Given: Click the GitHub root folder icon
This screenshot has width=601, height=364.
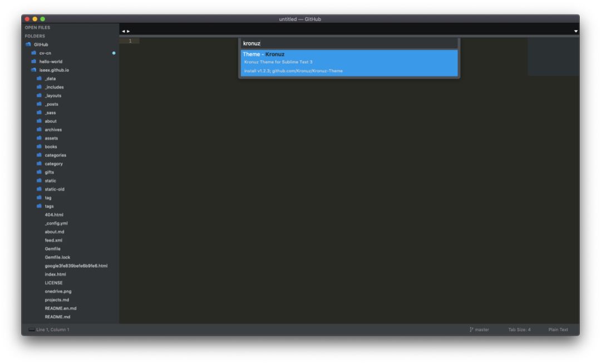Looking at the screenshot, I should pos(28,44).
